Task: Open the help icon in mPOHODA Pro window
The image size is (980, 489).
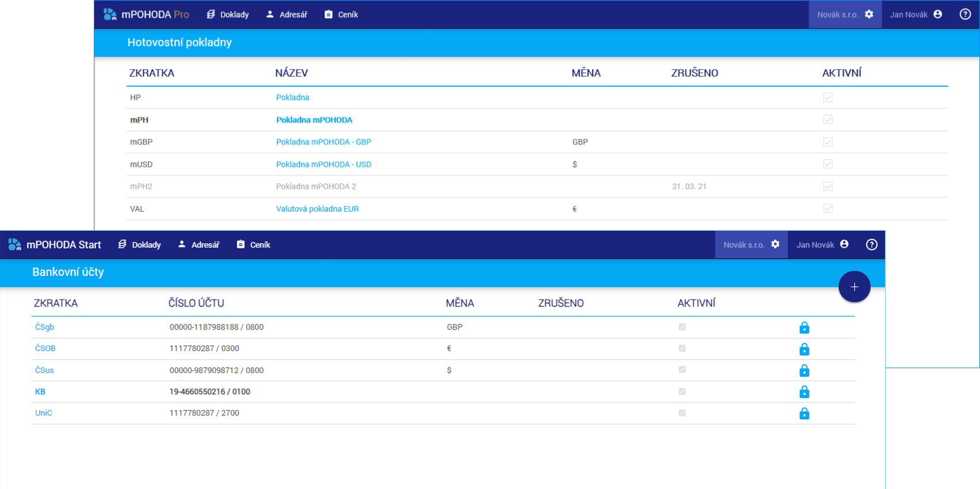Action: point(965,14)
